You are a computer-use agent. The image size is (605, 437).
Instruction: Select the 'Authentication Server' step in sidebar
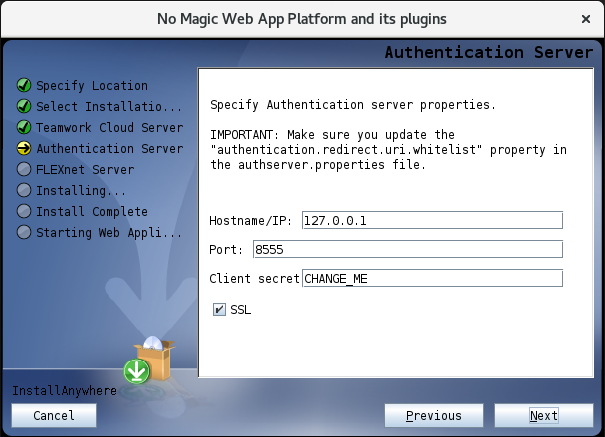tap(110, 148)
